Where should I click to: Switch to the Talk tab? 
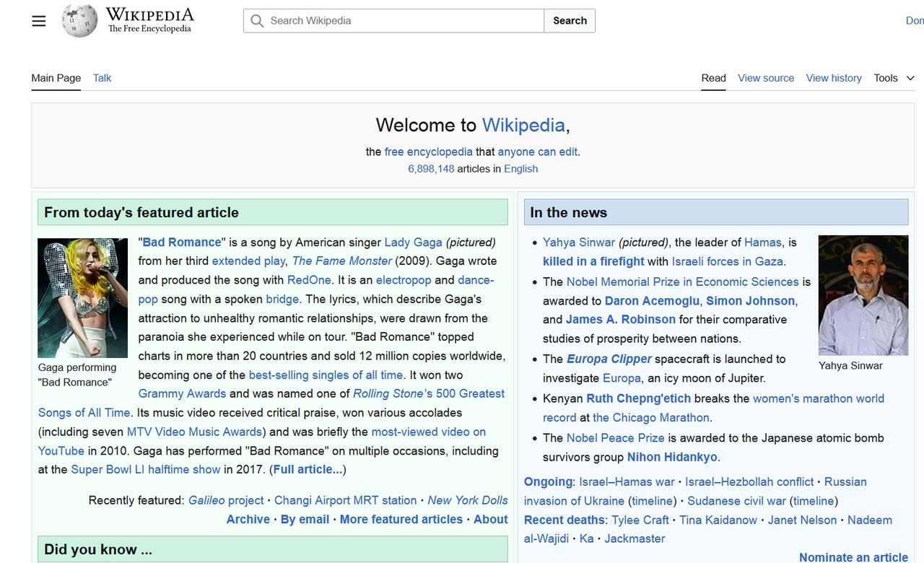102,78
